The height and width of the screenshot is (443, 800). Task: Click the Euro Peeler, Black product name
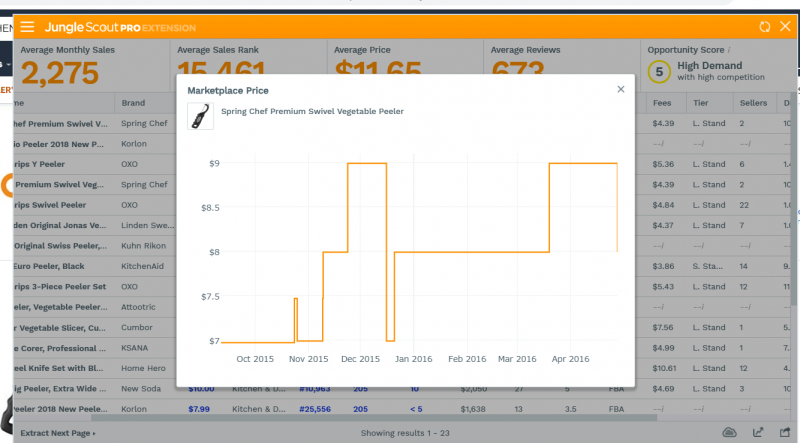coord(49,266)
